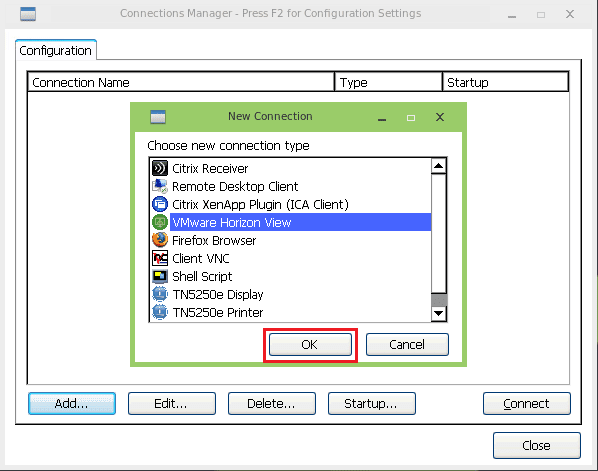Confirm the selection with OK
This screenshot has width=598, height=471.
(x=310, y=344)
